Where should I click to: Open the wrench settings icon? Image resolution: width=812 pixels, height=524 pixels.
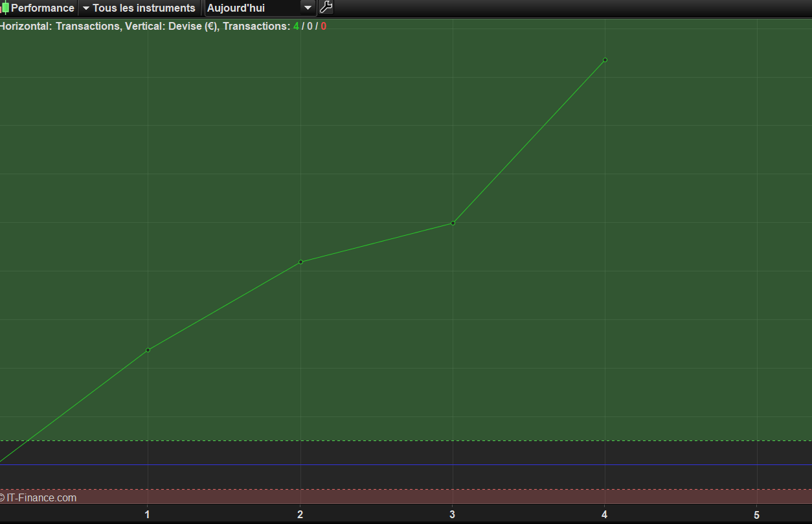click(x=326, y=8)
